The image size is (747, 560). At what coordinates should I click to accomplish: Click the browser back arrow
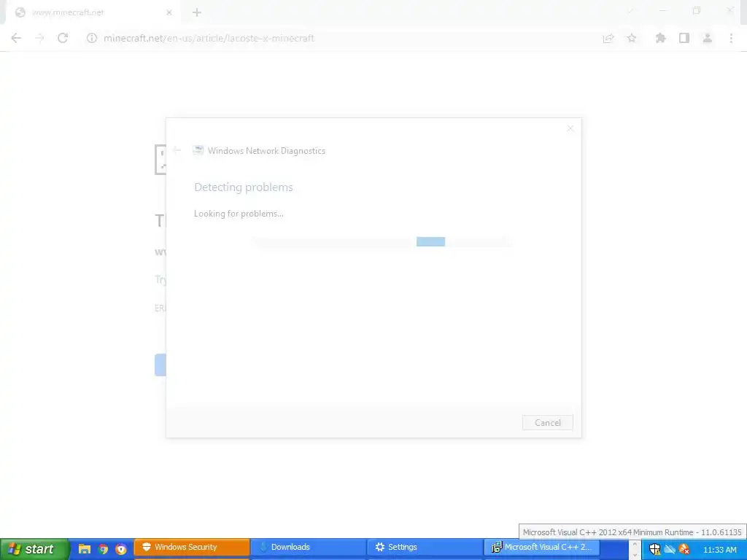(16, 38)
